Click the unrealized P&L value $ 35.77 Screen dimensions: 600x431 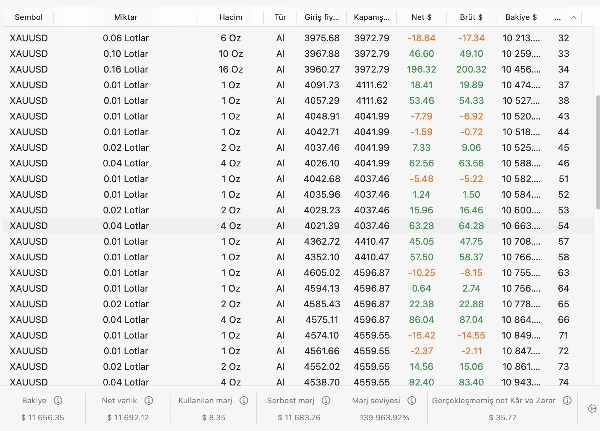502,418
